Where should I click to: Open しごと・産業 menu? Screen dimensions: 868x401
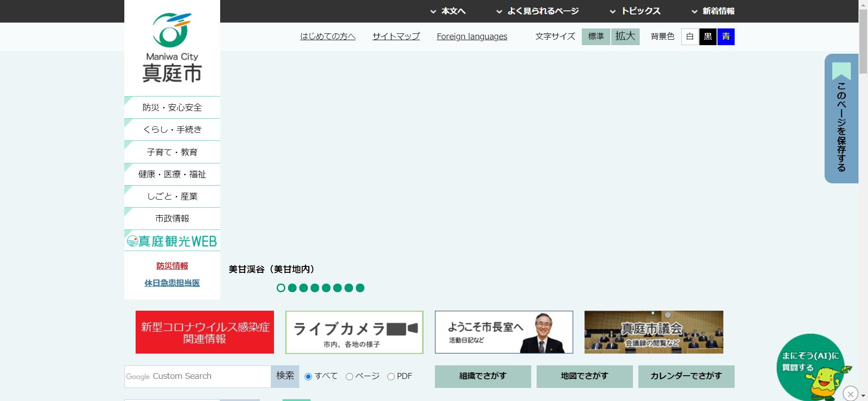coord(172,196)
